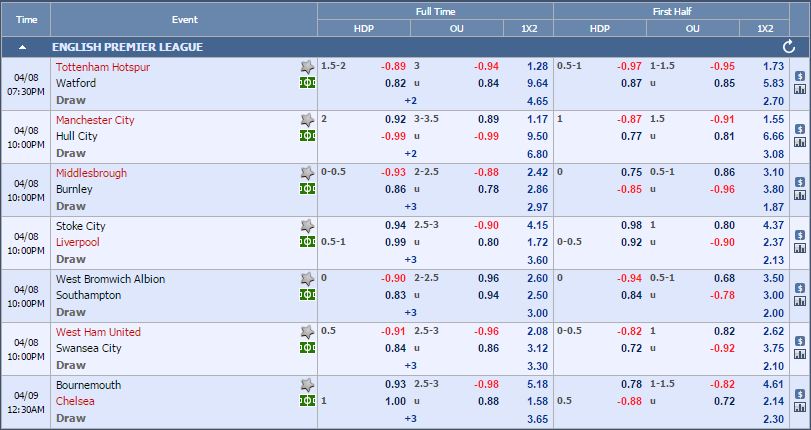Pick Bournemouth first half 1X2 at 4.61
The height and width of the screenshot is (430, 811).
click(x=774, y=384)
